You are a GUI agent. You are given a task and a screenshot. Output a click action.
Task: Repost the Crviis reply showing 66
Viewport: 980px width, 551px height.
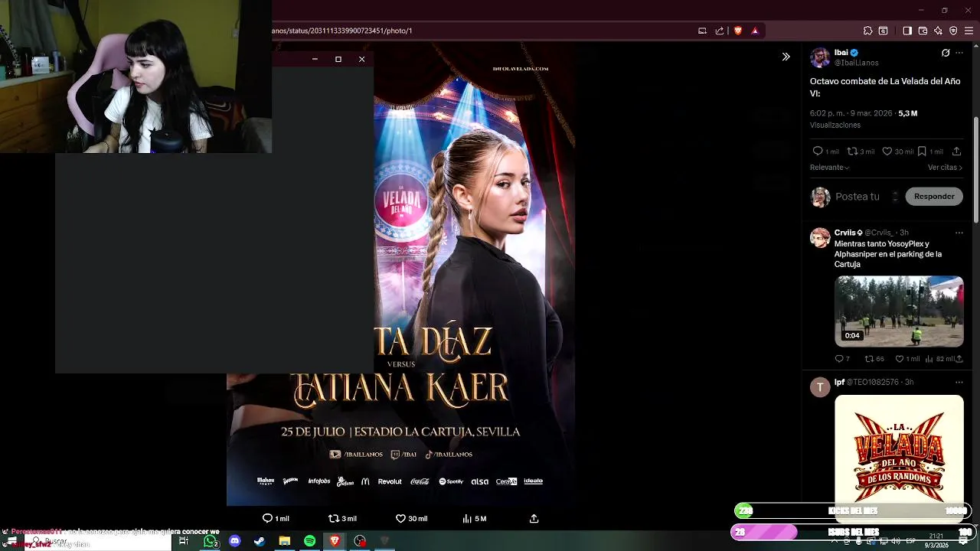[869, 359]
